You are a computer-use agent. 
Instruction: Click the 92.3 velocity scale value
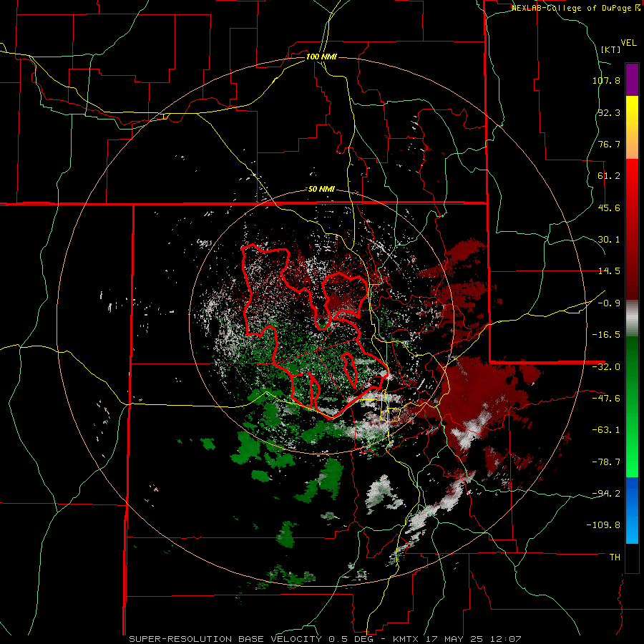click(609, 112)
